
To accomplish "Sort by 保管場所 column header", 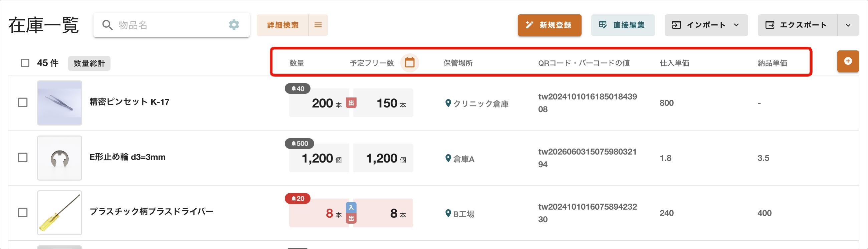I will point(458,63).
